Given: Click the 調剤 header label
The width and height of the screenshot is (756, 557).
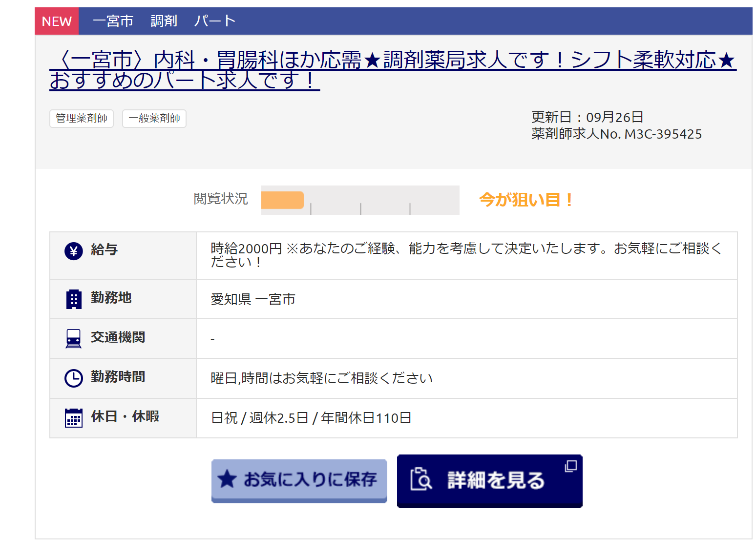Looking at the screenshot, I should click(164, 21).
